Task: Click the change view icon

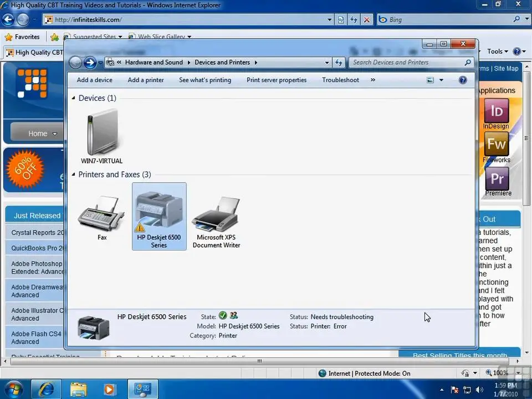Action: (x=430, y=80)
